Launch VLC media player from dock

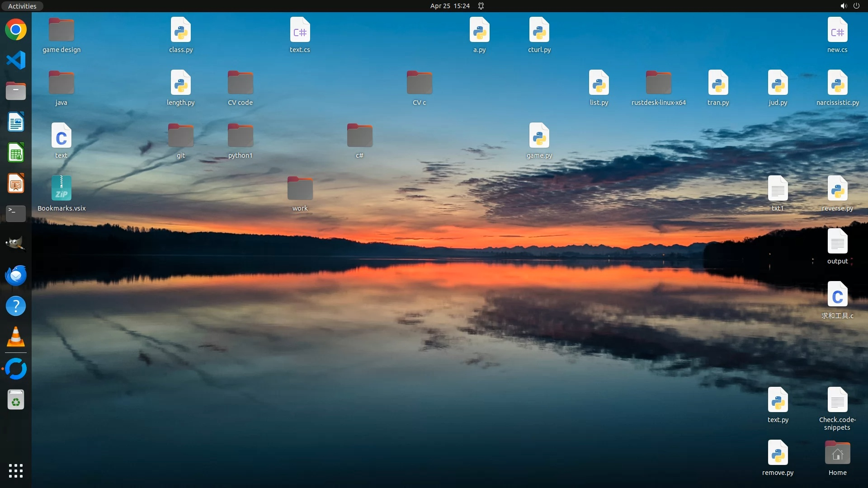(x=16, y=337)
